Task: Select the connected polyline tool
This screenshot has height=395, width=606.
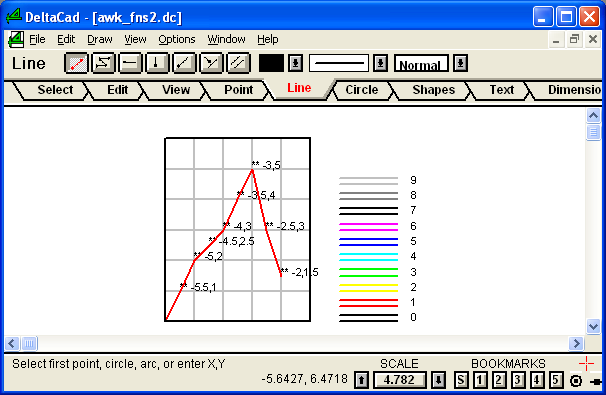Action: (103, 63)
